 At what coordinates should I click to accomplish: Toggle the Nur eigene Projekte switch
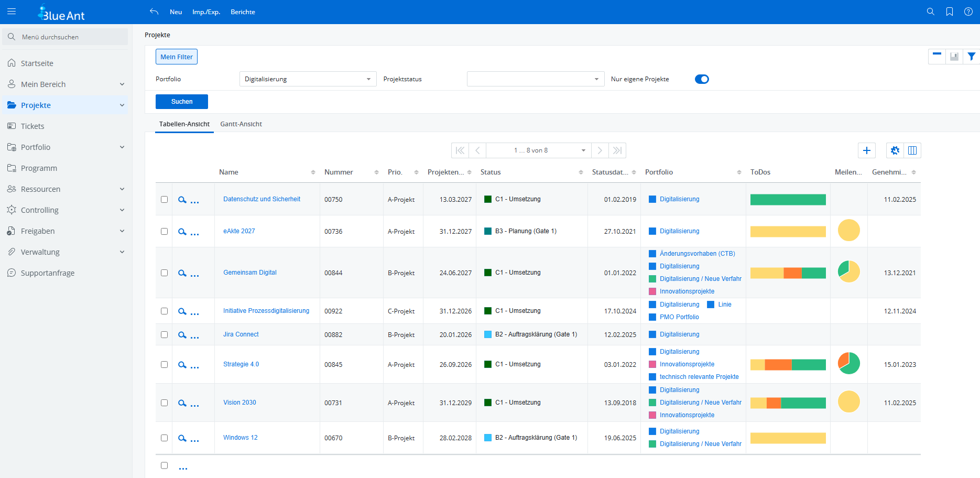702,79
